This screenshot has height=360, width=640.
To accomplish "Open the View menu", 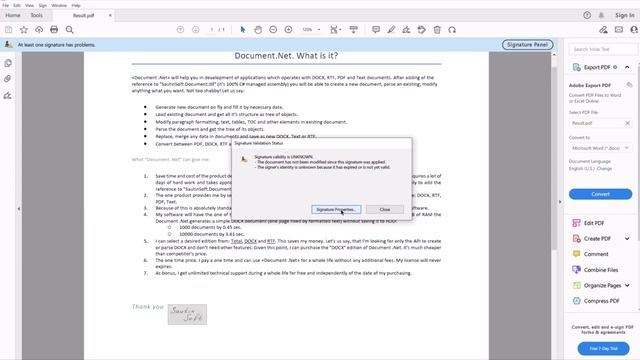I will click(29, 5).
